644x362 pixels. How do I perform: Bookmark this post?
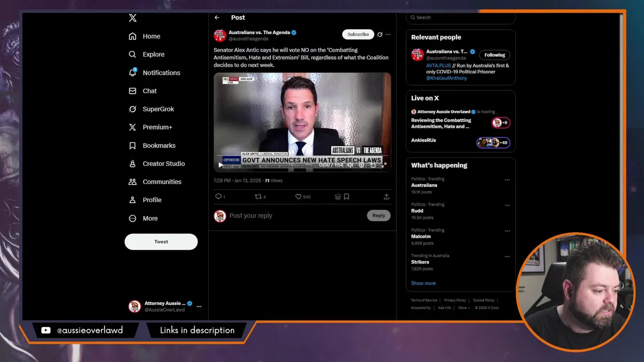(x=346, y=197)
